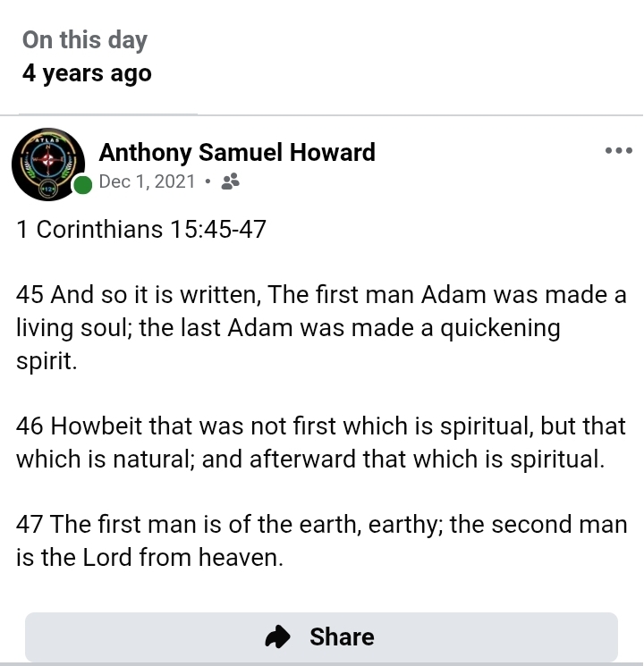The width and height of the screenshot is (644, 666).
Task: Select the "On this day" heading
Action: click(x=85, y=40)
